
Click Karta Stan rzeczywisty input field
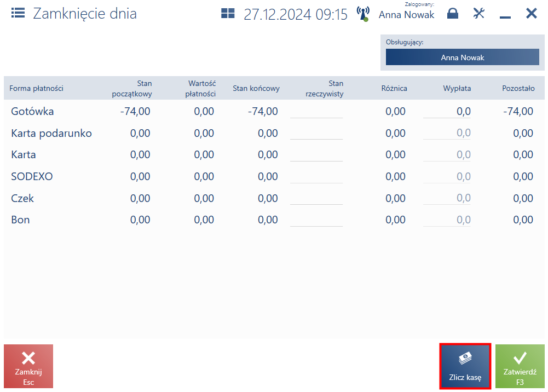[x=316, y=155]
